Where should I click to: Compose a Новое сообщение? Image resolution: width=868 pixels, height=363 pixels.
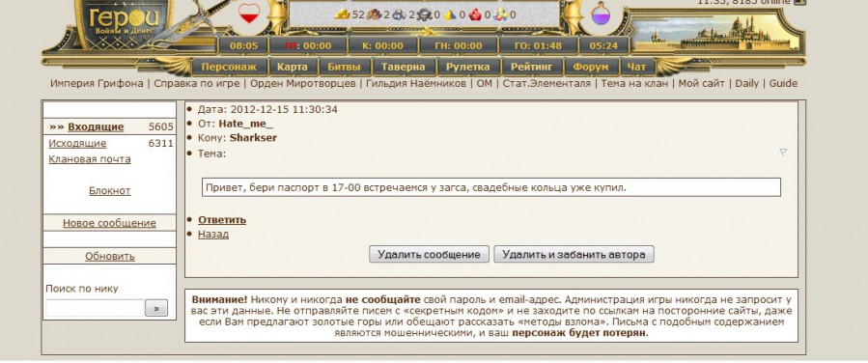[109, 224]
